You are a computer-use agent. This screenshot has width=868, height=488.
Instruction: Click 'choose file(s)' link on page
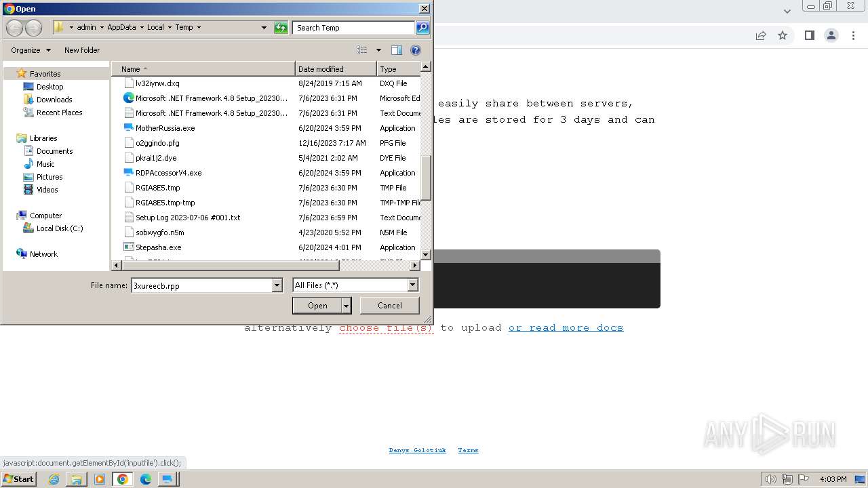[386, 328]
